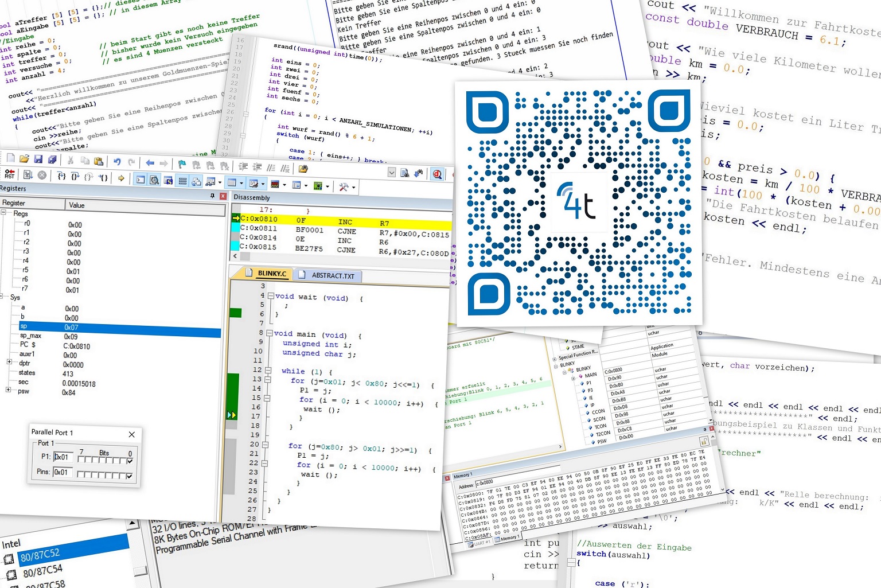This screenshot has height=588, width=881.
Task: Click the Redo arrow icon
Action: (x=131, y=162)
